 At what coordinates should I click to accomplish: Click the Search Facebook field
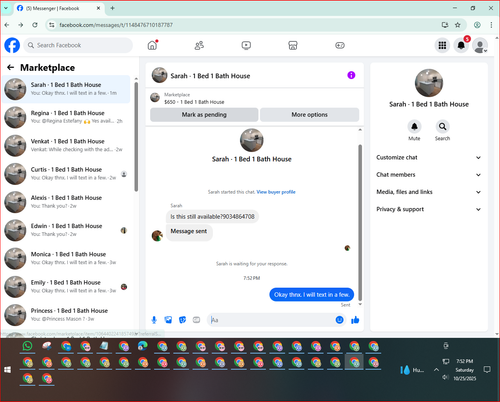pyautogui.click(x=78, y=45)
